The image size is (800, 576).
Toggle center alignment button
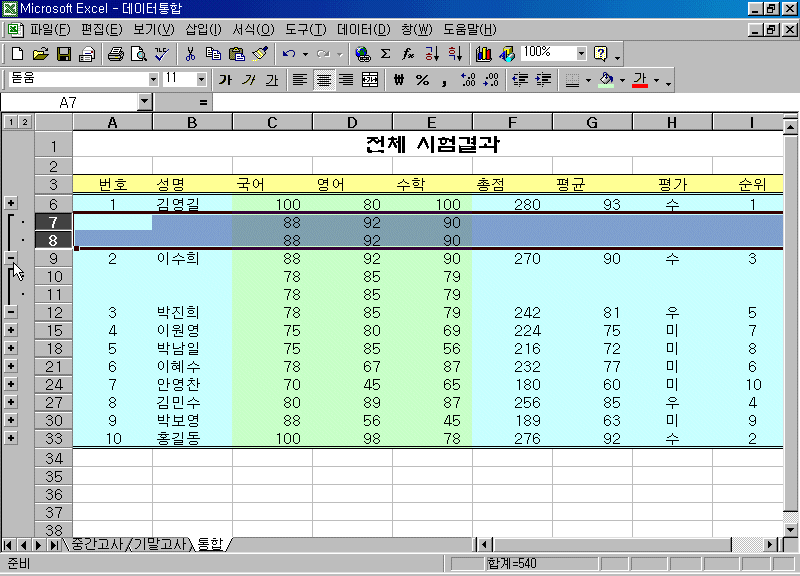pyautogui.click(x=323, y=80)
